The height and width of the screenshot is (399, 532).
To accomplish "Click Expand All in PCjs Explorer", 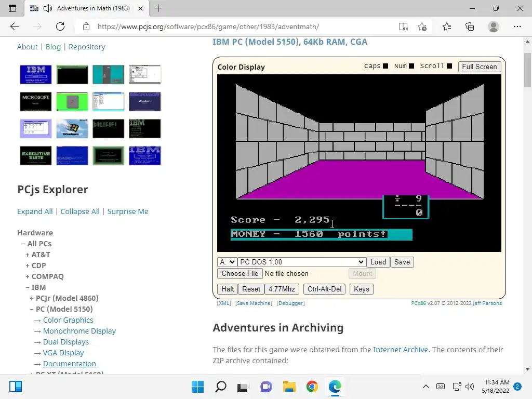I will click(35, 211).
